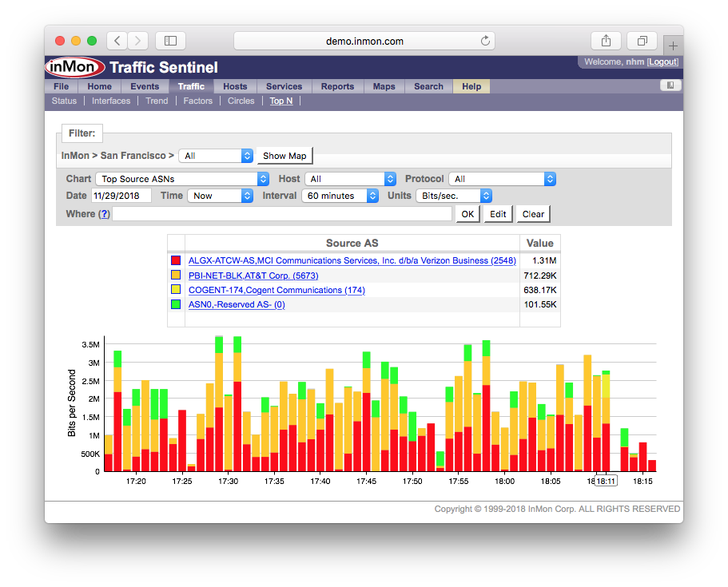Open the File menu
Viewport: 728px width, 587px height.
62,86
